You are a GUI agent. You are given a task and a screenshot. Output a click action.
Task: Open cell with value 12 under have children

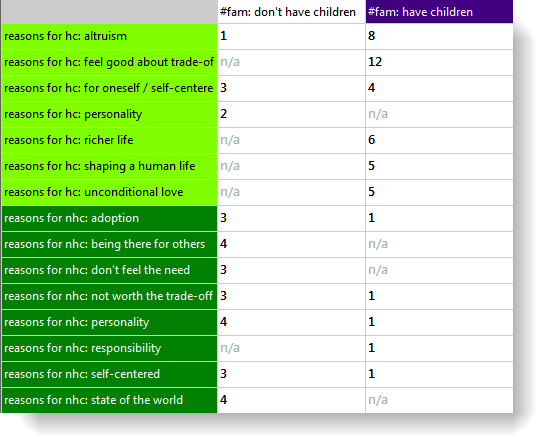[439, 62]
